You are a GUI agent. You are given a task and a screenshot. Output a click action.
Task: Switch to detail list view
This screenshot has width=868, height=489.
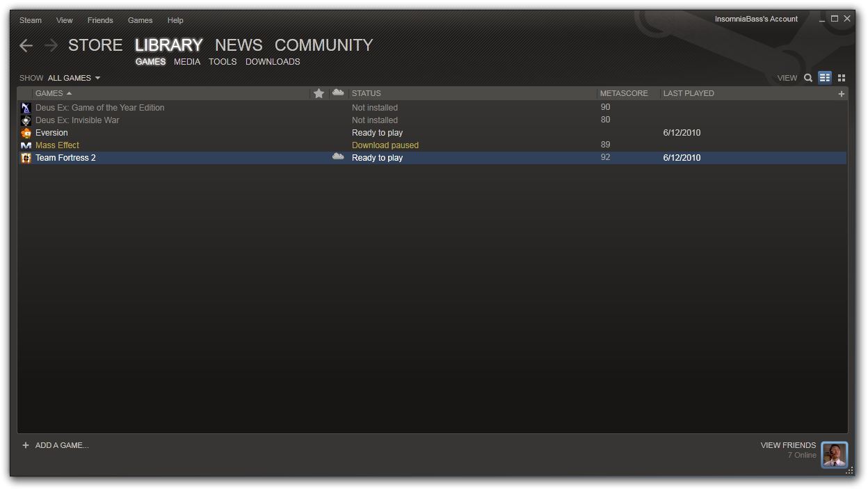coord(825,78)
